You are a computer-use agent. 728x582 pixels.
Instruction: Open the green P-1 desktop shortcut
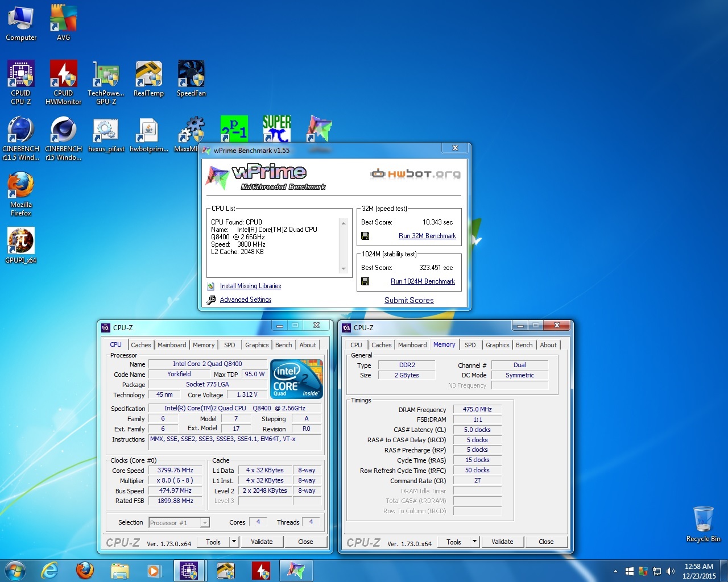coord(234,129)
